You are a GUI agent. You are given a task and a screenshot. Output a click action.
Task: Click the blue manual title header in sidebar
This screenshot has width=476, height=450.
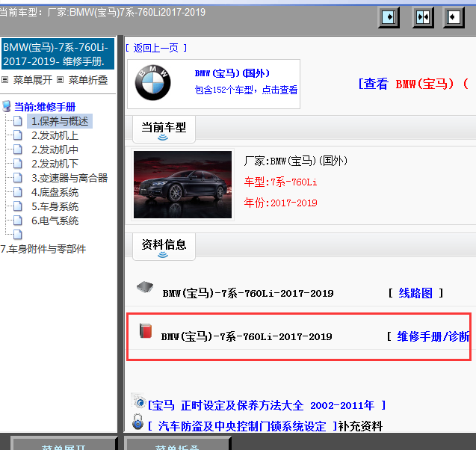(x=58, y=54)
